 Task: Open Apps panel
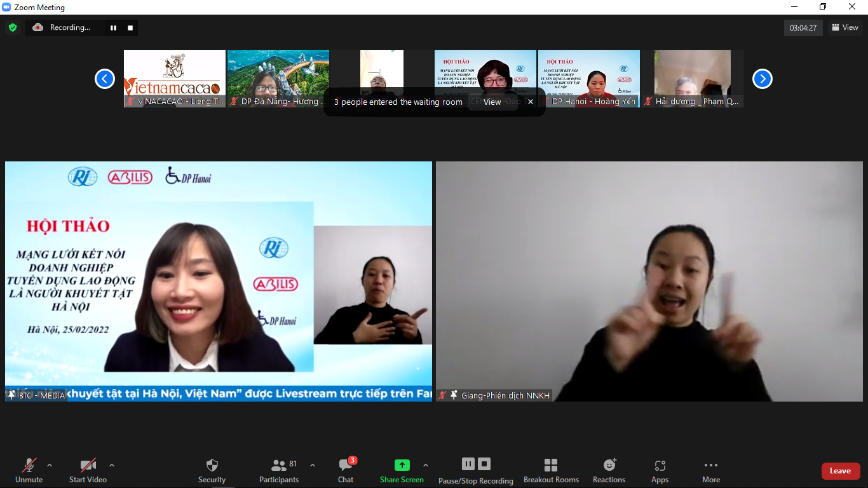(660, 471)
